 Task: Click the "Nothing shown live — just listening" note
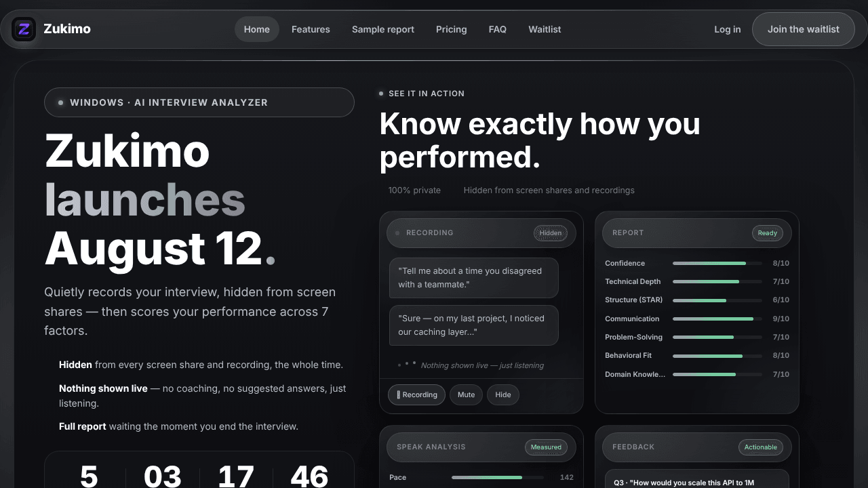coord(482,365)
